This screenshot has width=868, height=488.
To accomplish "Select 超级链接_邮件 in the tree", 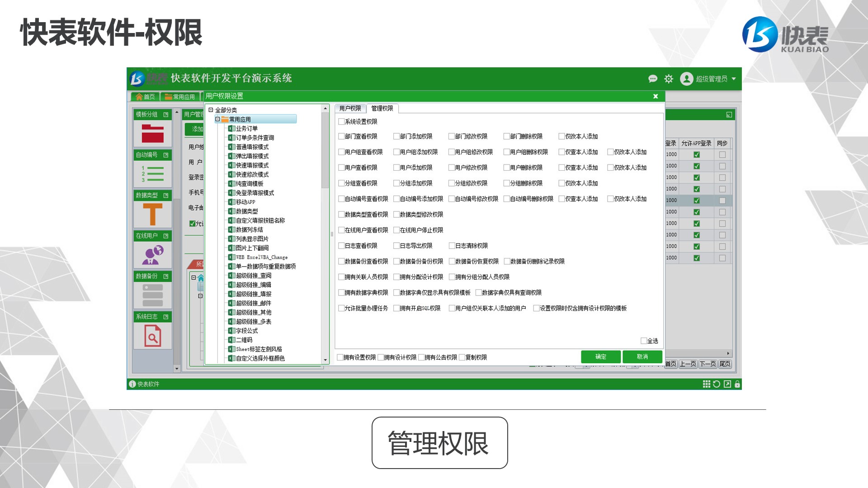I will [x=253, y=303].
